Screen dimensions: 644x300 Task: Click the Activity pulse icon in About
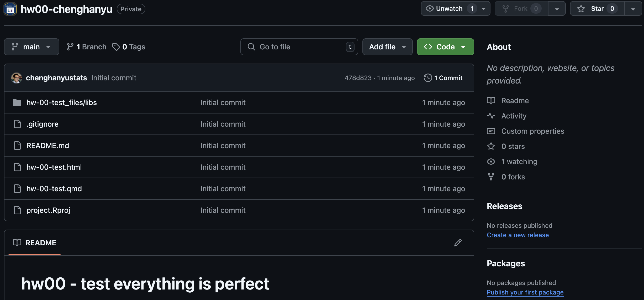tap(491, 116)
